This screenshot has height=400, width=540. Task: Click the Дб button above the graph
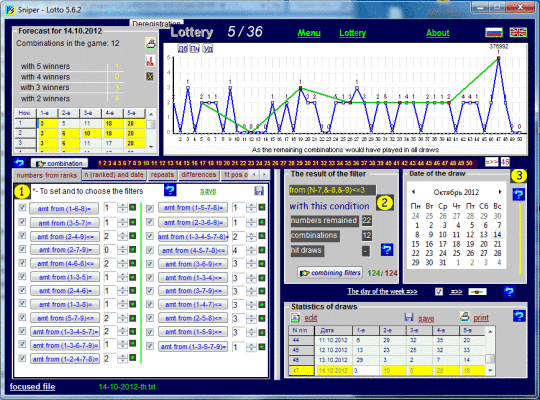[183, 49]
